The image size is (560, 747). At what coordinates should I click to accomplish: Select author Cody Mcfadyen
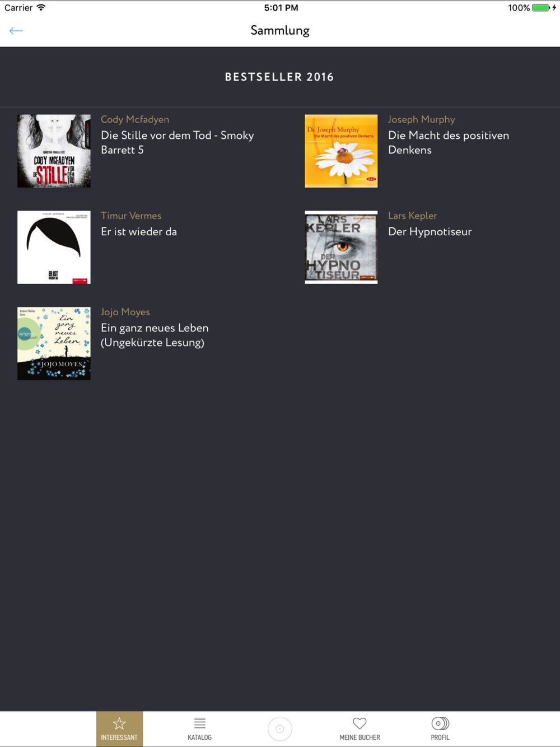[135, 119]
